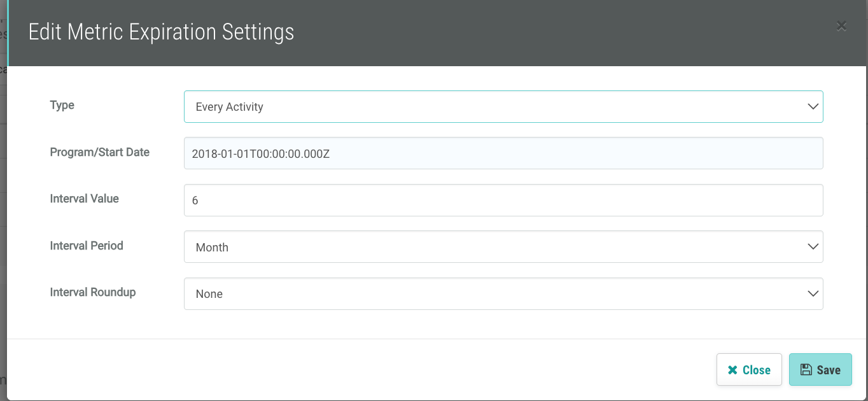
Task: Click the Interval Period label
Action: click(x=87, y=246)
